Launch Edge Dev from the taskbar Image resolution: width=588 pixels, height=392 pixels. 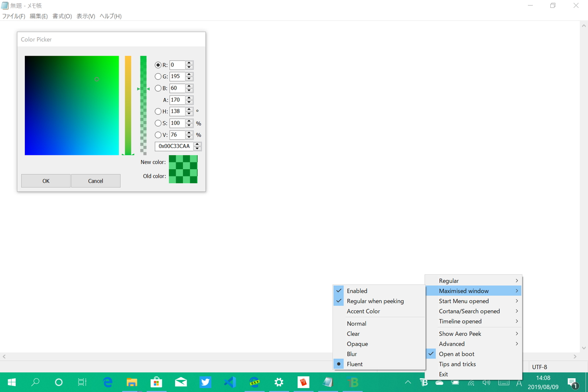(254, 382)
